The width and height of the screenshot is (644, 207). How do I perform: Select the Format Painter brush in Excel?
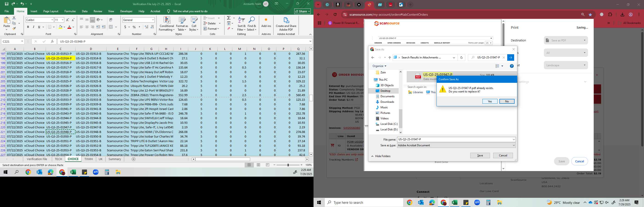click(x=14, y=28)
